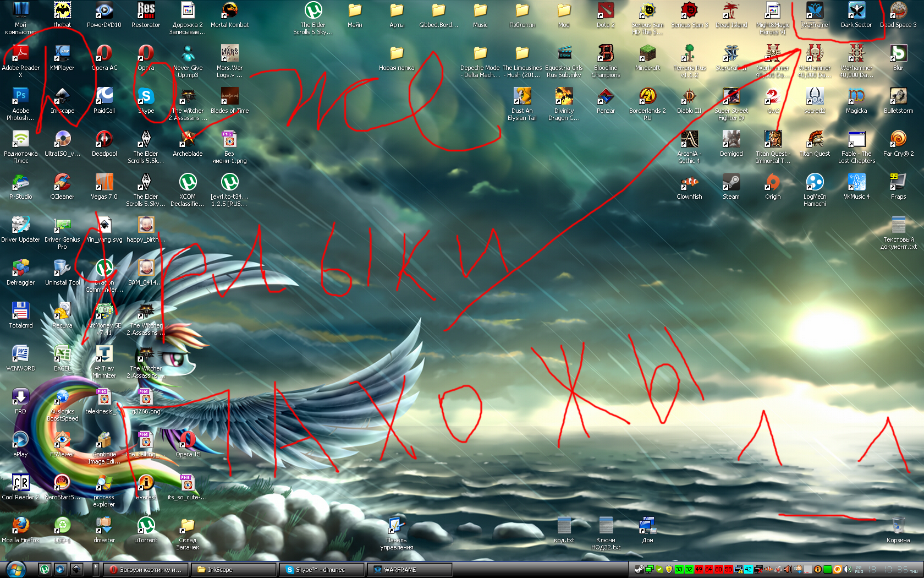Open the Корзина recycle bin
Viewport: 924px width, 578px height.
click(x=898, y=530)
